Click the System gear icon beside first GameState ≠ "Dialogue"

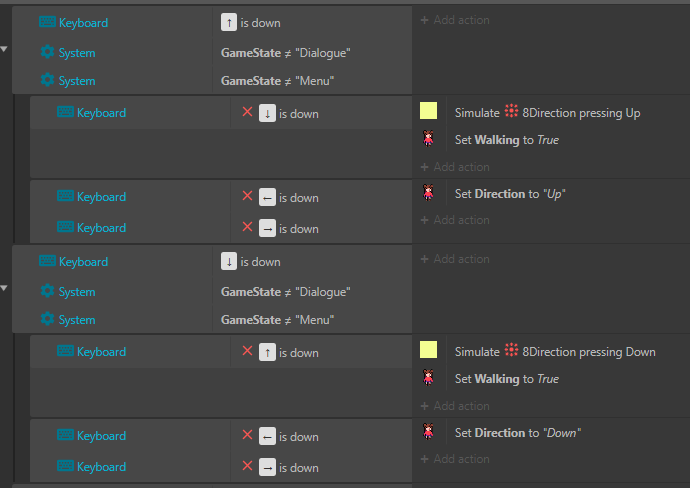(x=47, y=52)
